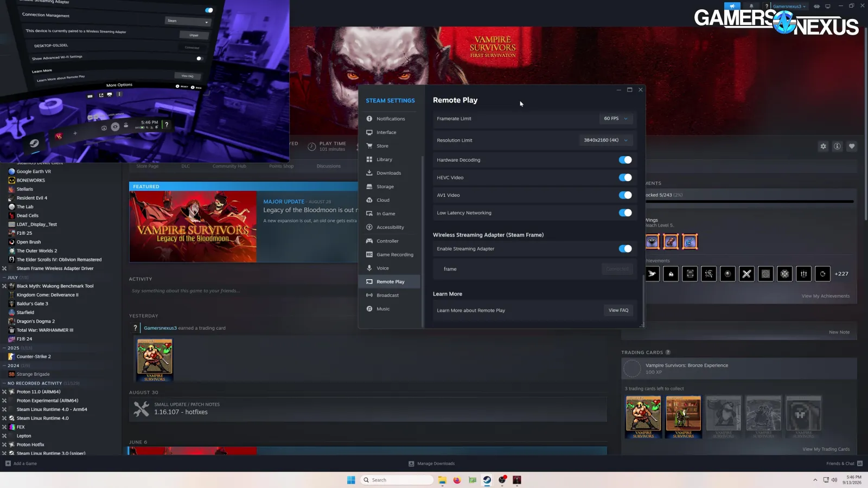Open the Community Hub tab
The width and height of the screenshot is (868, 488).
(x=229, y=166)
